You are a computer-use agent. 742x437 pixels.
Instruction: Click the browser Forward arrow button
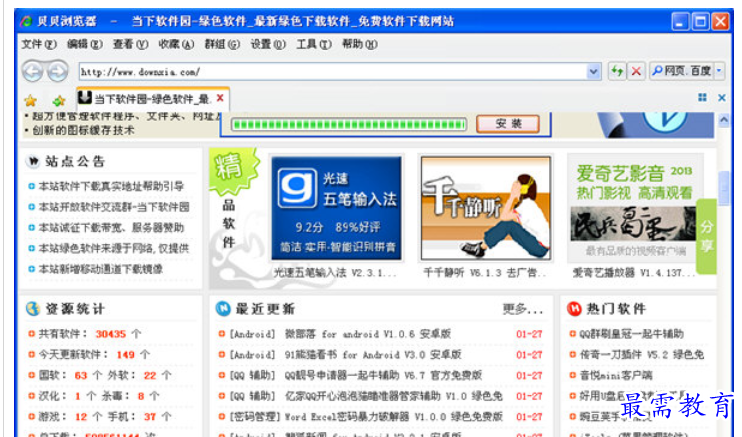point(58,72)
